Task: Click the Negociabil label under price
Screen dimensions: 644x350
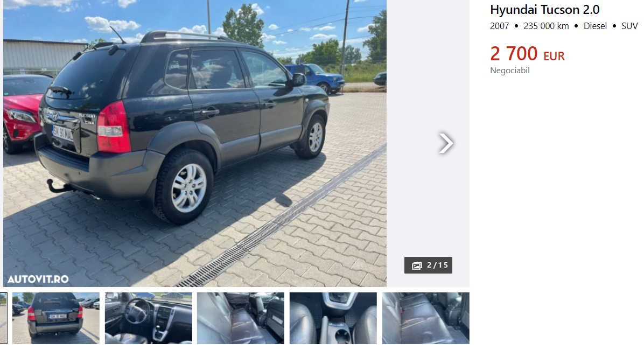Action: (510, 71)
